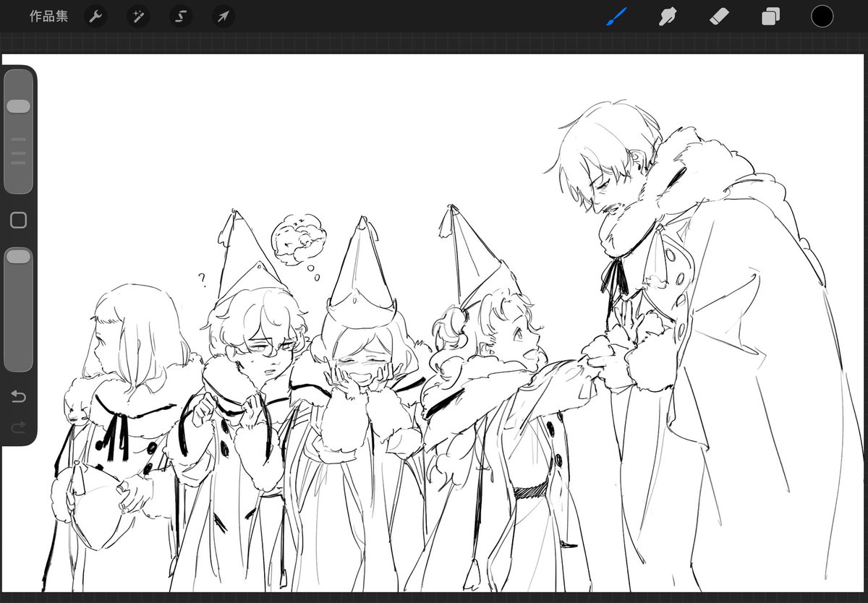Select the Selection S tool

pos(181,16)
